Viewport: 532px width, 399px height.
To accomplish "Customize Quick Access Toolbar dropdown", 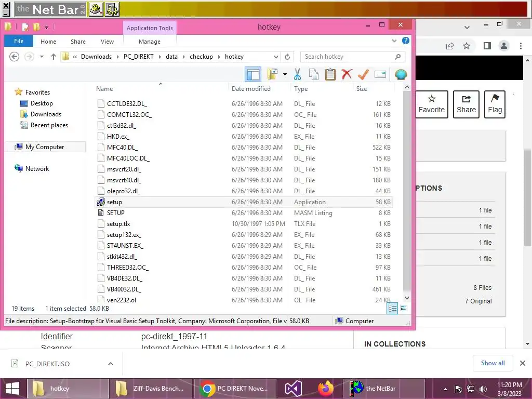I will click(x=46, y=27).
